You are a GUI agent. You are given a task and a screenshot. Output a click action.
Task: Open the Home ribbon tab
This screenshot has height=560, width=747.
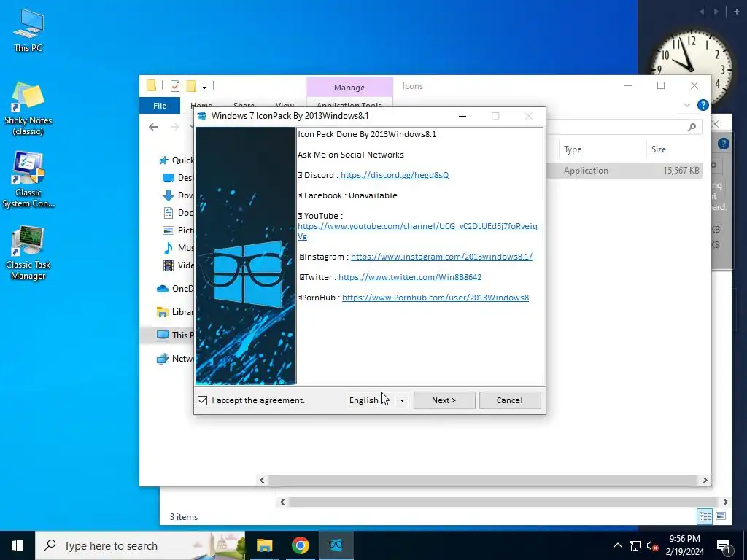(x=201, y=105)
